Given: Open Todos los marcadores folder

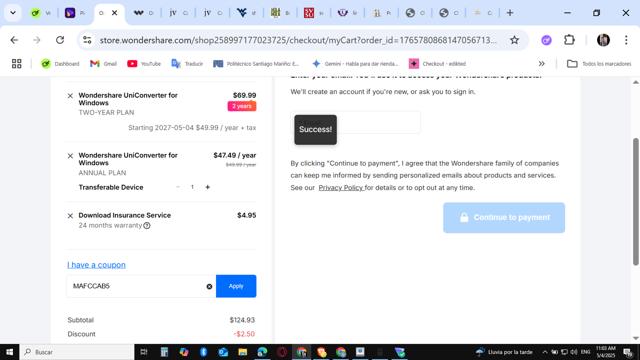Looking at the screenshot, I should [x=599, y=64].
